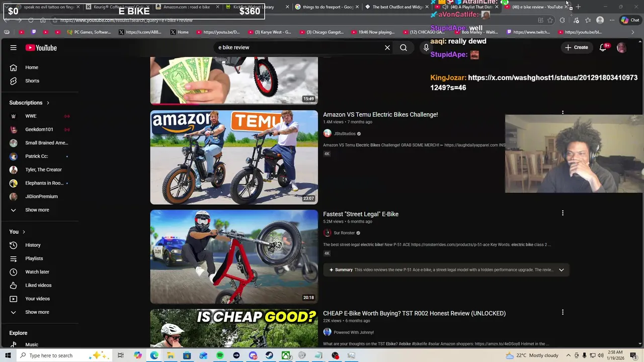Click the magnifier search button

pos(404,48)
